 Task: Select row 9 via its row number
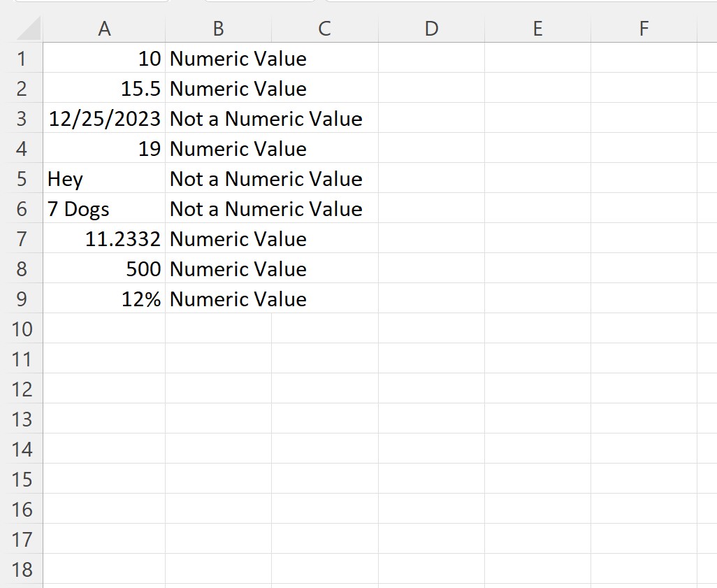pyautogui.click(x=22, y=299)
